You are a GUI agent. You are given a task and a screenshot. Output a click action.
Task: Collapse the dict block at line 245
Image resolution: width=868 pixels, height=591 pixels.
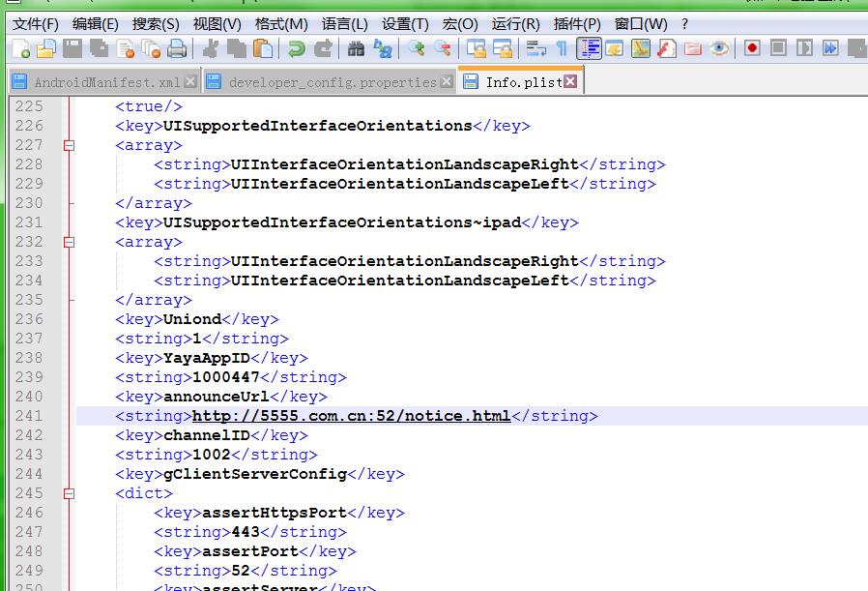click(69, 493)
